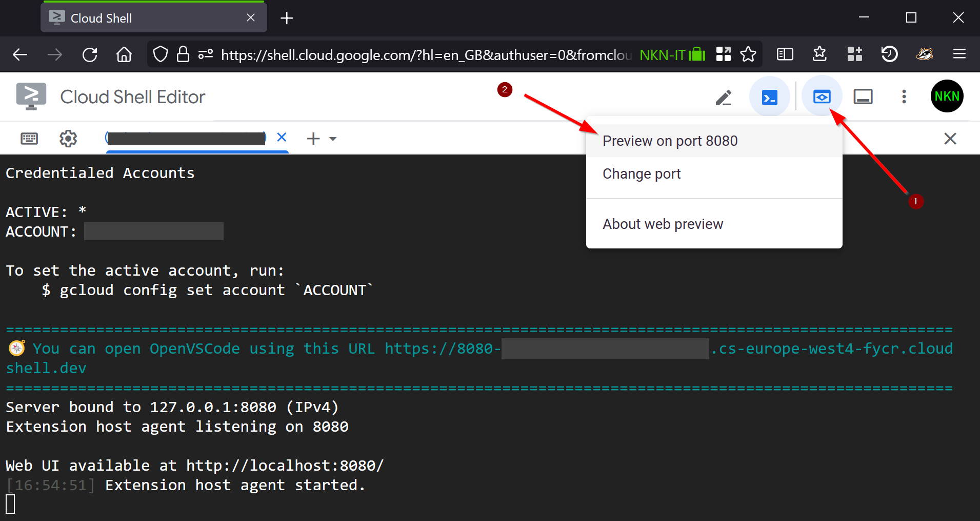Click the padlock site security icon

pos(183,54)
